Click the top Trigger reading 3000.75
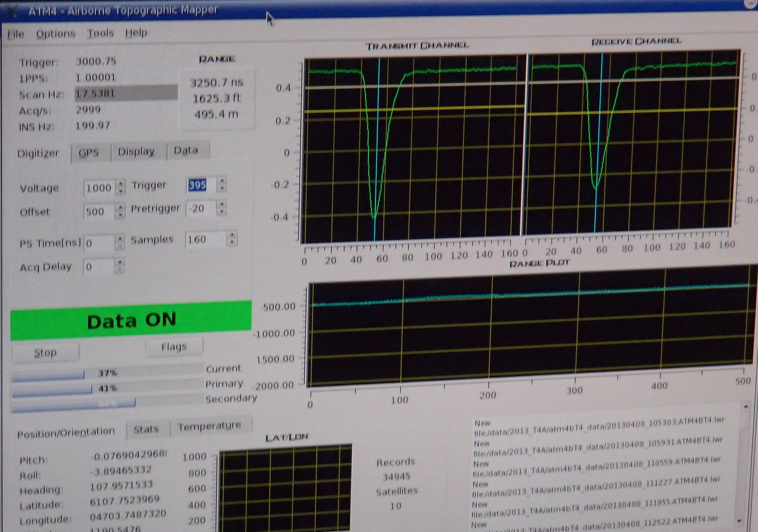 pos(96,61)
